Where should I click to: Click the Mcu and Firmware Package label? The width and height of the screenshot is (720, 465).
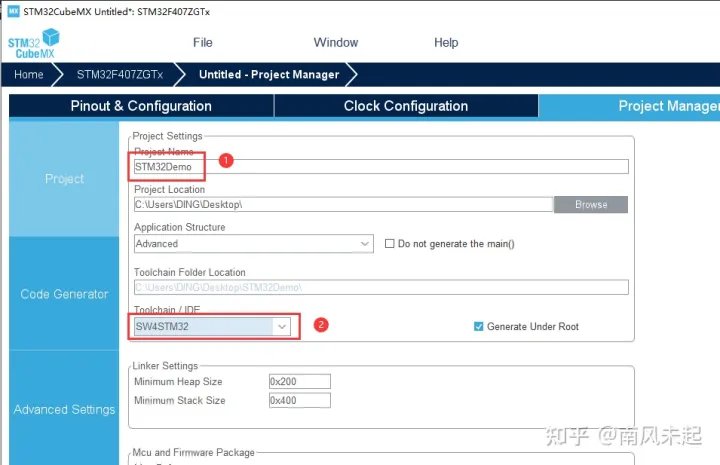[193, 453]
